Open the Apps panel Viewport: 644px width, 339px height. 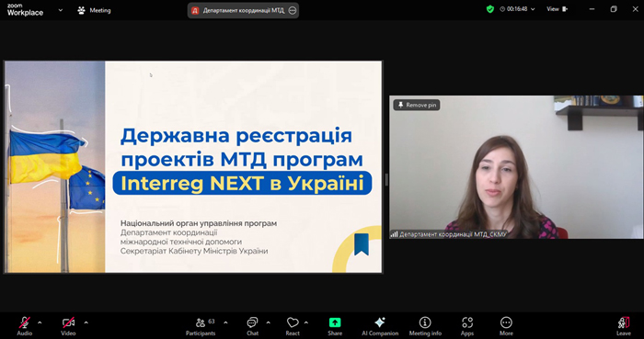[x=467, y=326]
